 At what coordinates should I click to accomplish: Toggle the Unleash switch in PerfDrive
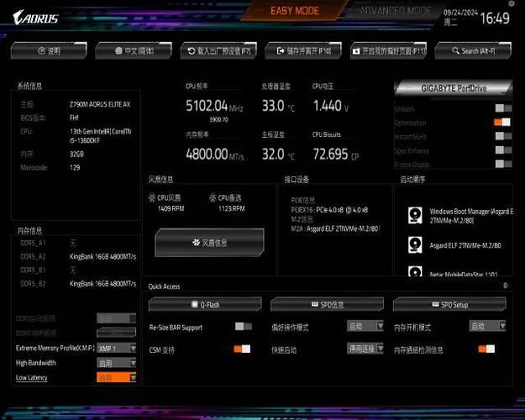coord(503,108)
